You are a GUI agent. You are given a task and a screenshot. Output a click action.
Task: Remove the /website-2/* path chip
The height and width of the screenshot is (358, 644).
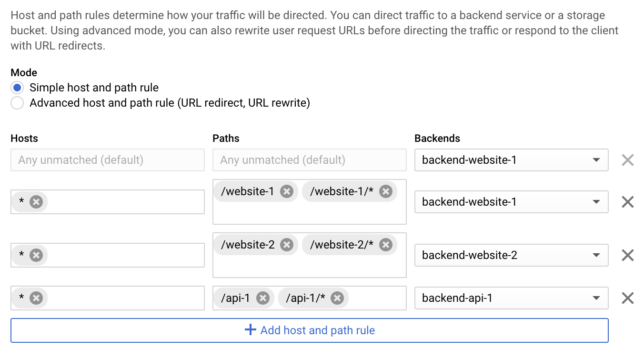[x=385, y=245]
